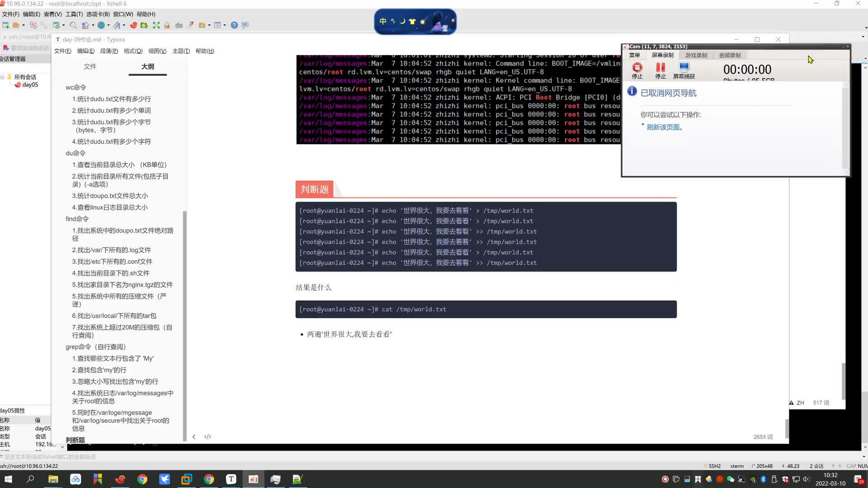Go to outline item 4.查看linux日志目录总大小
The image size is (868, 488).
[x=110, y=207]
